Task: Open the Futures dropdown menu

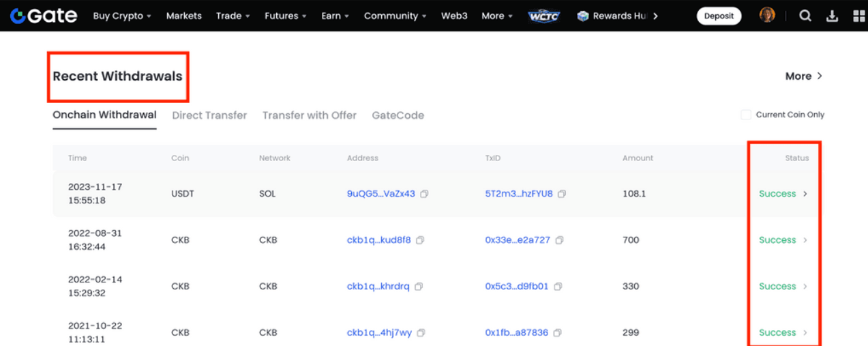Action: coord(285,16)
